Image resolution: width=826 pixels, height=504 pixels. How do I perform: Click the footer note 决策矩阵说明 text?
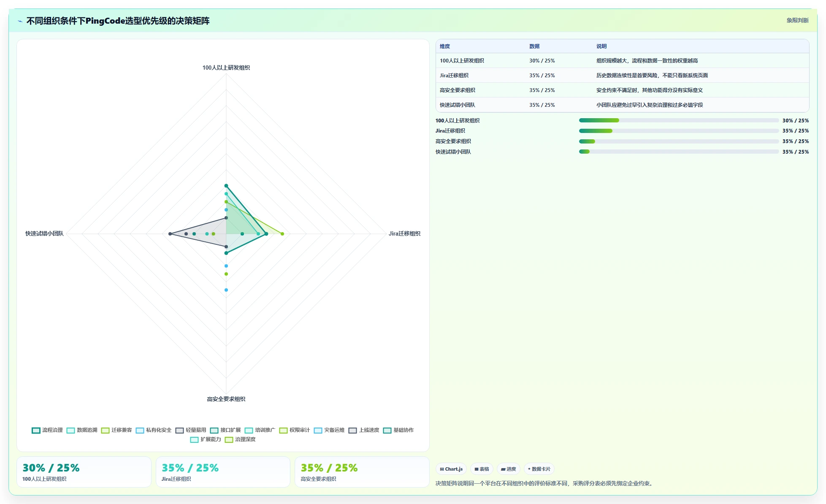[545, 483]
